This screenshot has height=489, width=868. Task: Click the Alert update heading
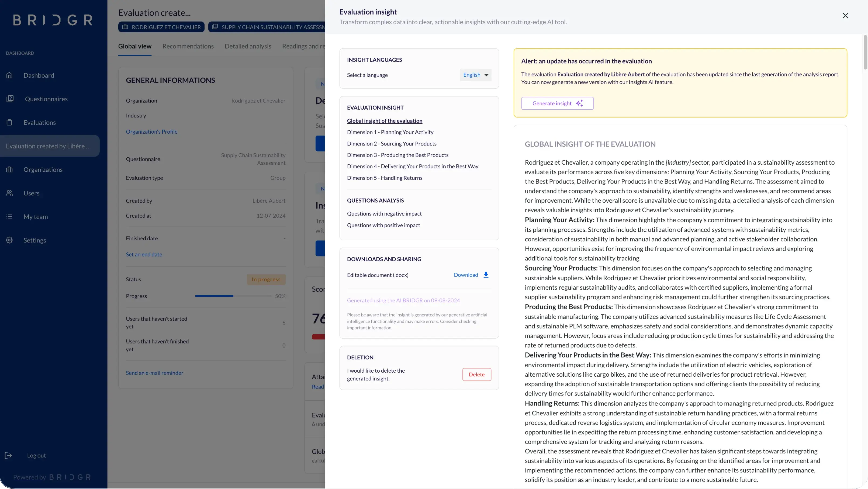pyautogui.click(x=587, y=61)
